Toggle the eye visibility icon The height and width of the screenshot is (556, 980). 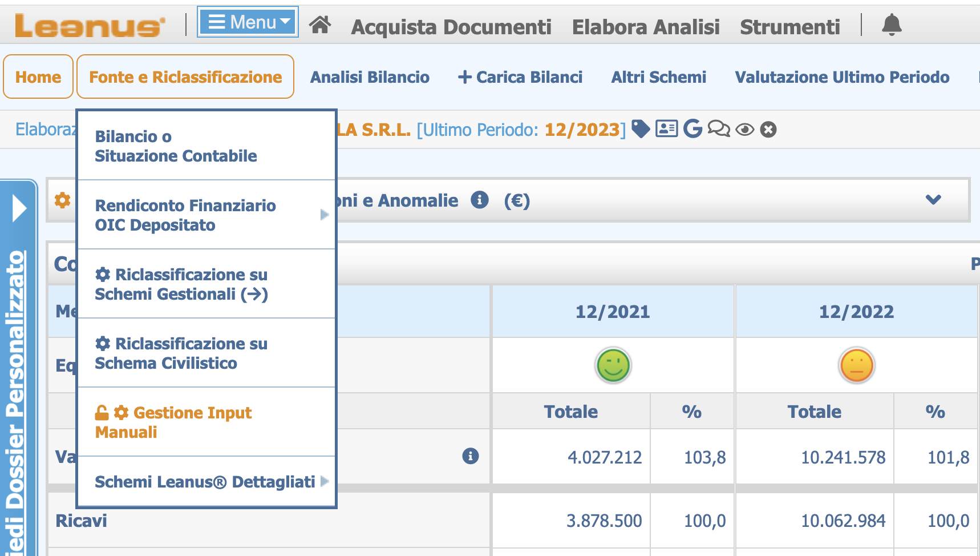point(744,130)
